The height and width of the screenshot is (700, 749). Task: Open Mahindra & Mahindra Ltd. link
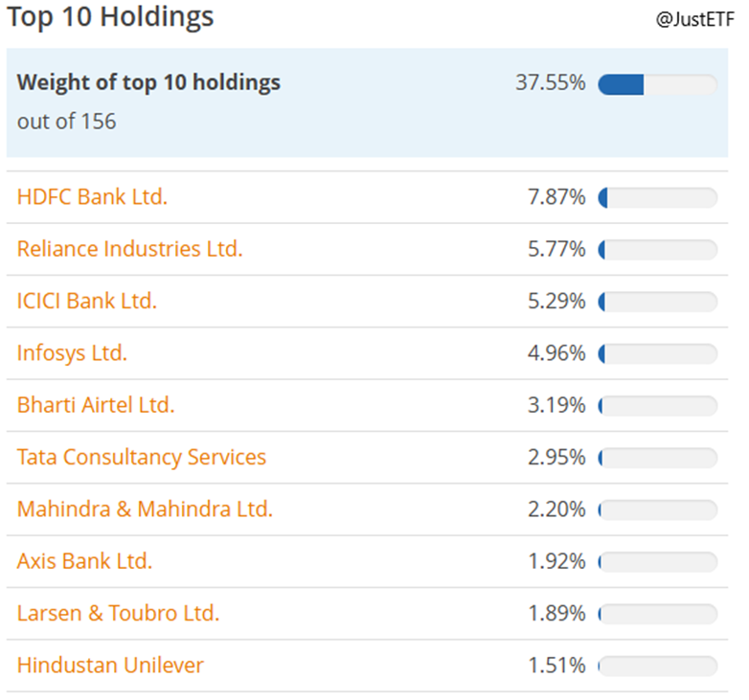[x=145, y=508]
